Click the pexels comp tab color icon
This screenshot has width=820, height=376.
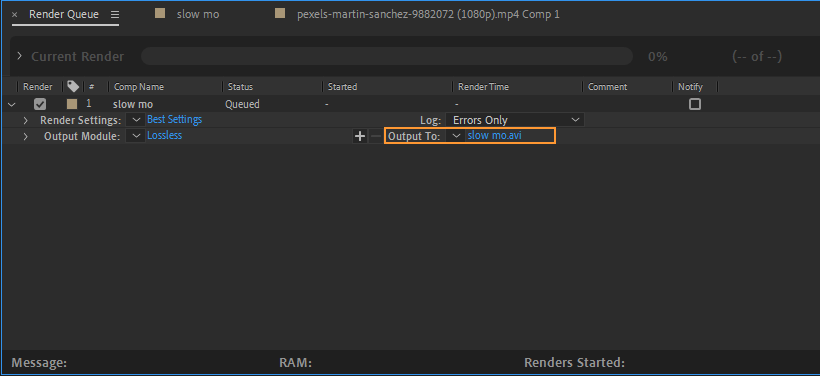pos(280,14)
